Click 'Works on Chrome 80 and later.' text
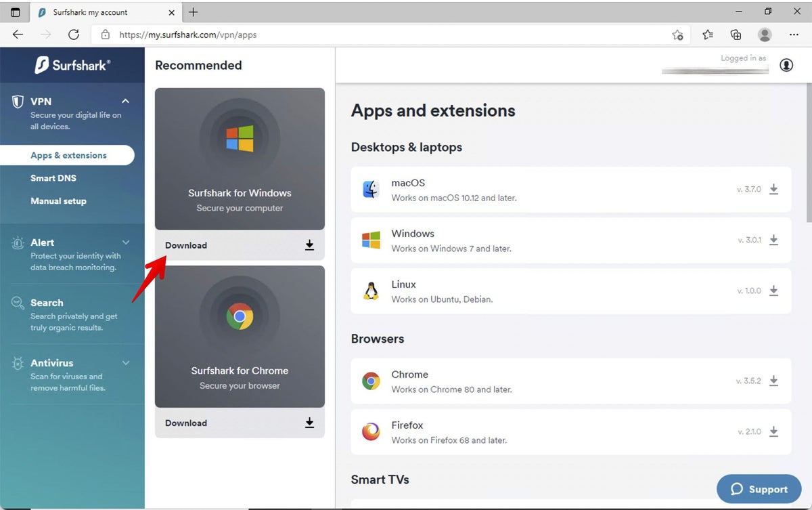 [x=451, y=389]
